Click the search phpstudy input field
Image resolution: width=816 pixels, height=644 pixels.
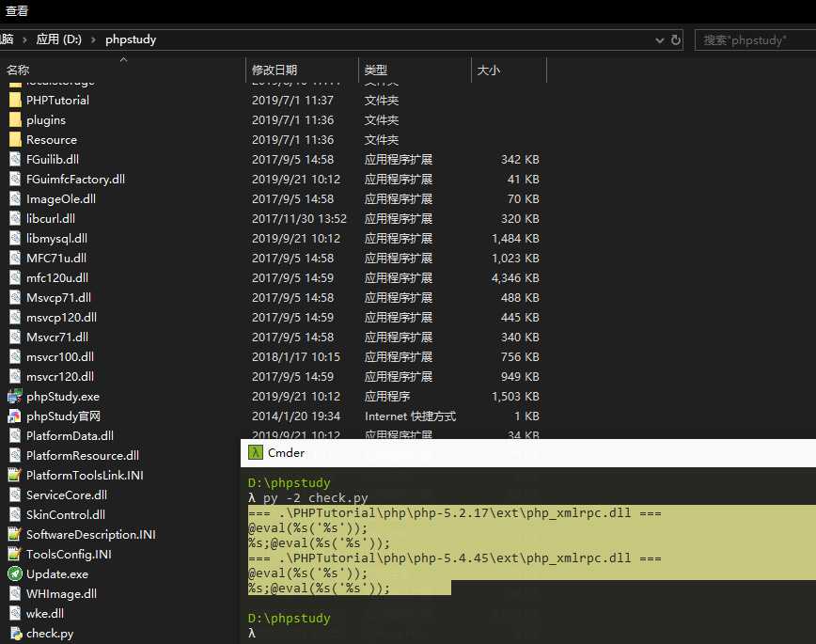tap(755, 40)
